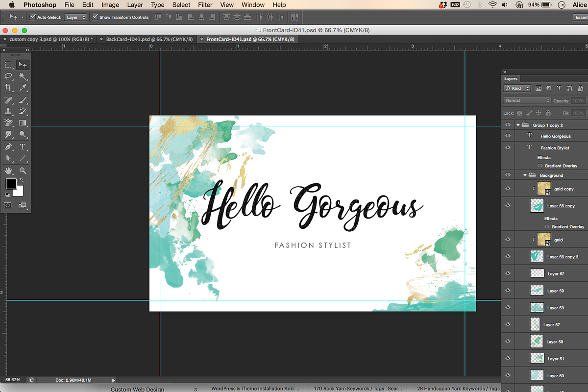The width and height of the screenshot is (588, 392).
Task: Select the Zoom tool
Action: pyautogui.click(x=23, y=171)
